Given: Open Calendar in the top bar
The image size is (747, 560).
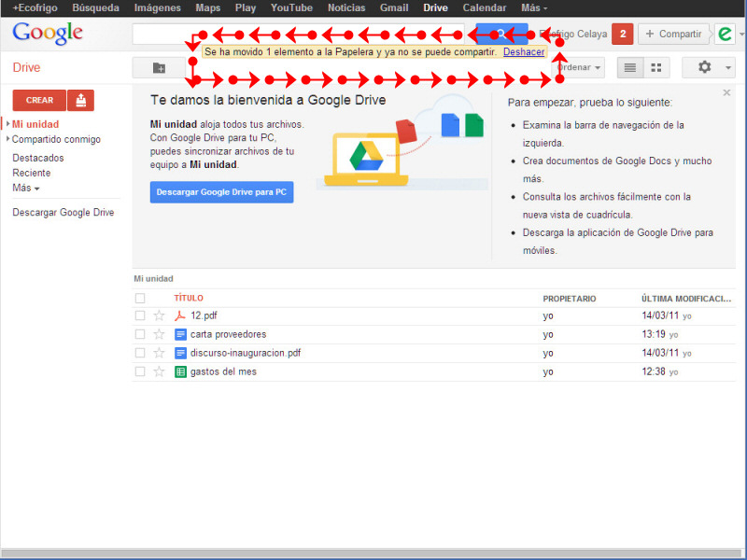Looking at the screenshot, I should click(484, 7).
